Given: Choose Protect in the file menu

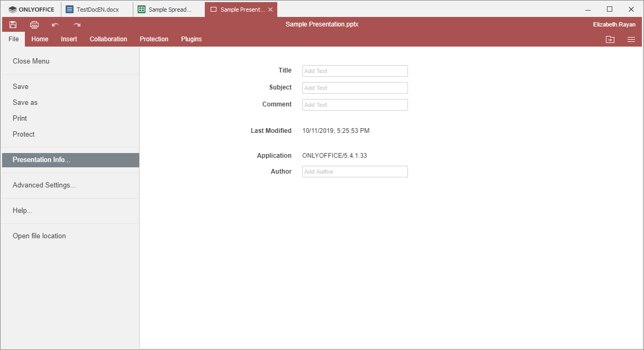Looking at the screenshot, I should pyautogui.click(x=70, y=134).
